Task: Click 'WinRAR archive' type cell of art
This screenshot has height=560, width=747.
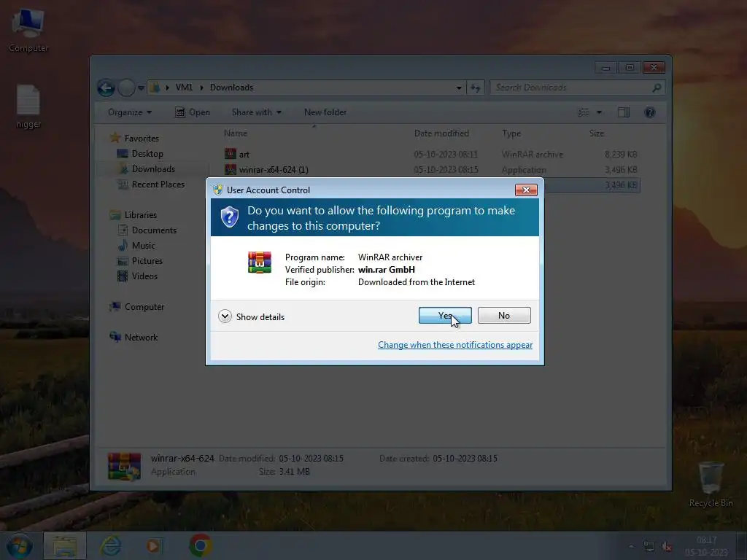Action: 532,155
